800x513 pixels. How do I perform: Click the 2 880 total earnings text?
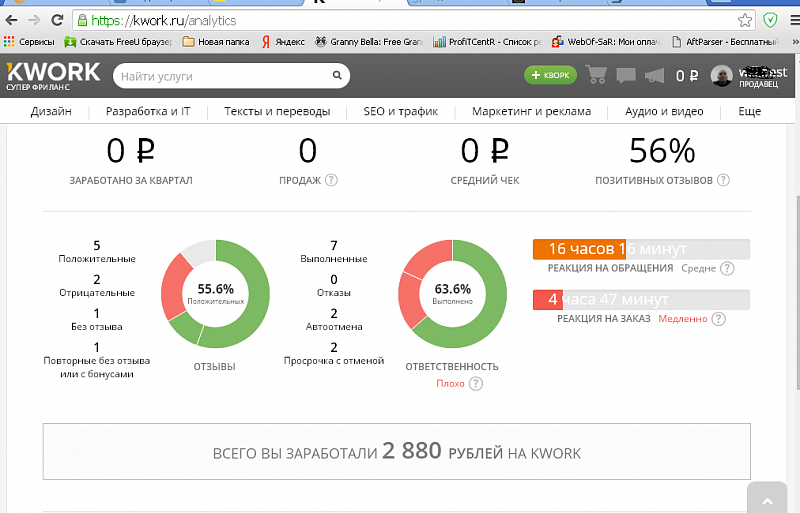pos(411,451)
